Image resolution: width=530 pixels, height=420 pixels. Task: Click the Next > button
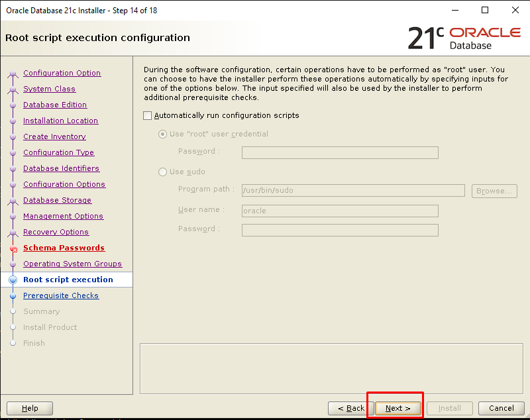point(398,408)
